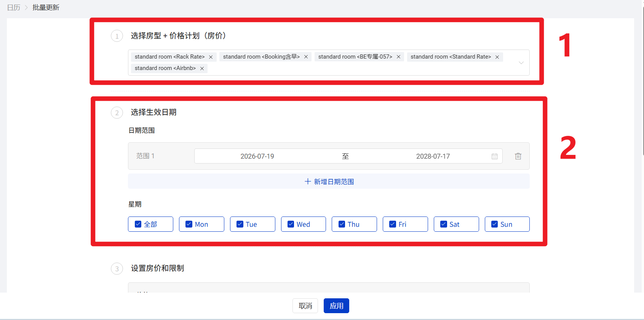Click the 范围 1 label

145,156
